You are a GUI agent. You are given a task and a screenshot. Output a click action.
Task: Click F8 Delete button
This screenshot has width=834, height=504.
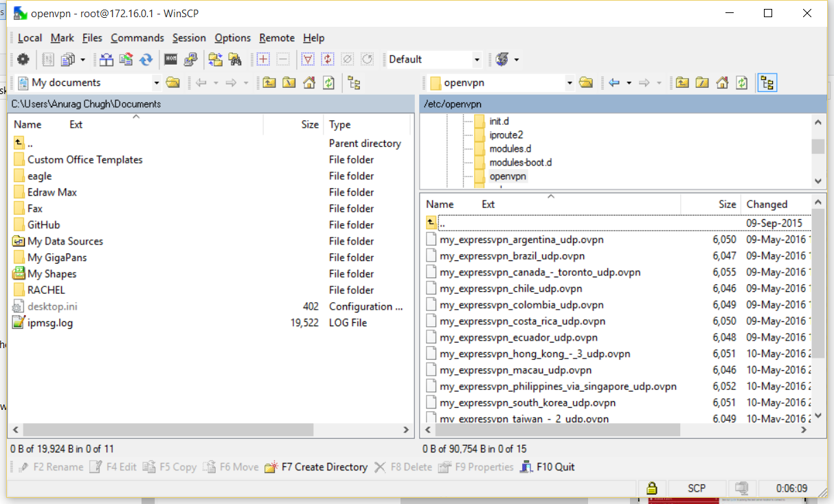click(403, 467)
